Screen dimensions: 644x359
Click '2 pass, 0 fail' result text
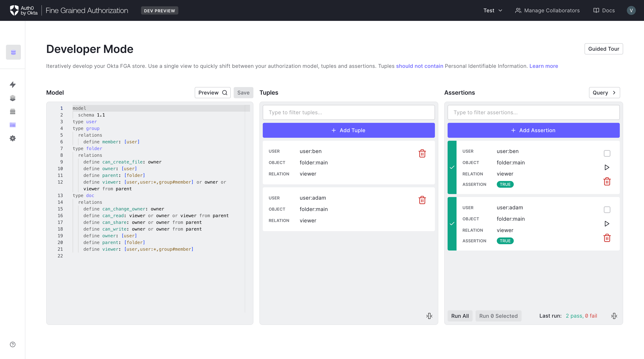(x=581, y=316)
